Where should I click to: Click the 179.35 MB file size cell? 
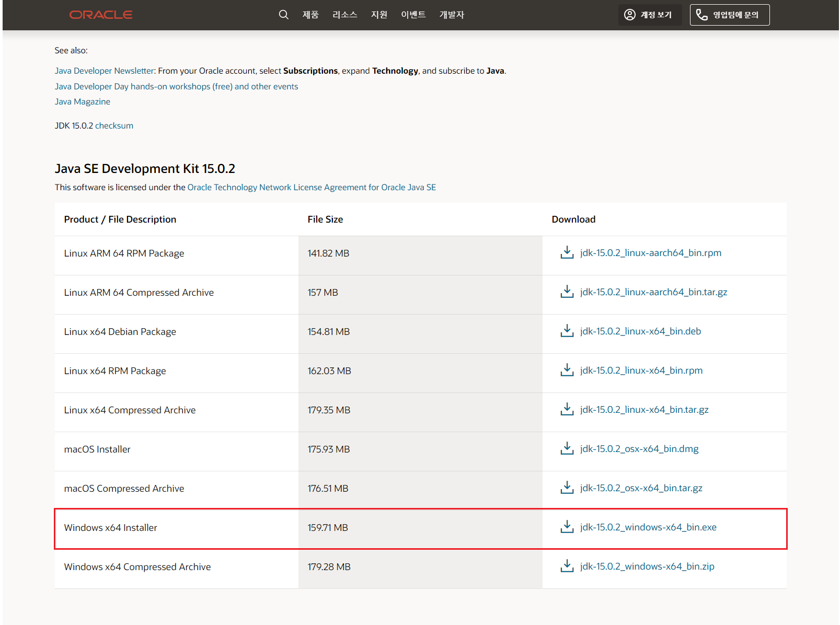(x=420, y=412)
